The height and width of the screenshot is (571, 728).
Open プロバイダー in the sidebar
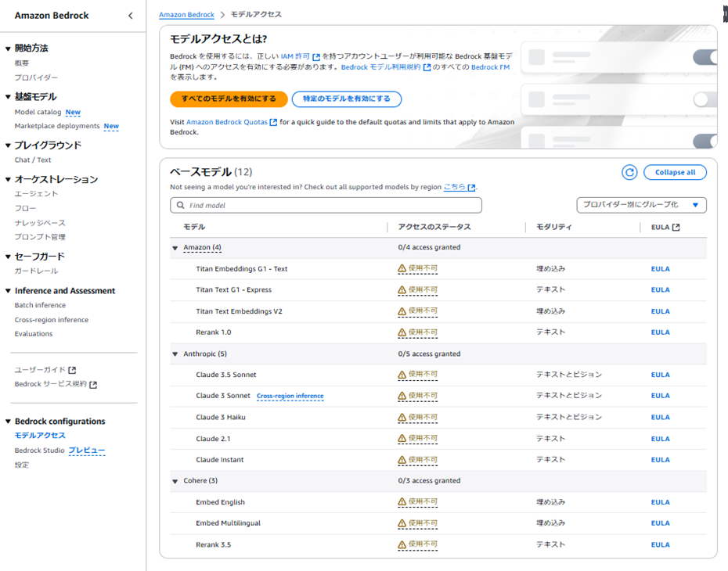(x=36, y=77)
